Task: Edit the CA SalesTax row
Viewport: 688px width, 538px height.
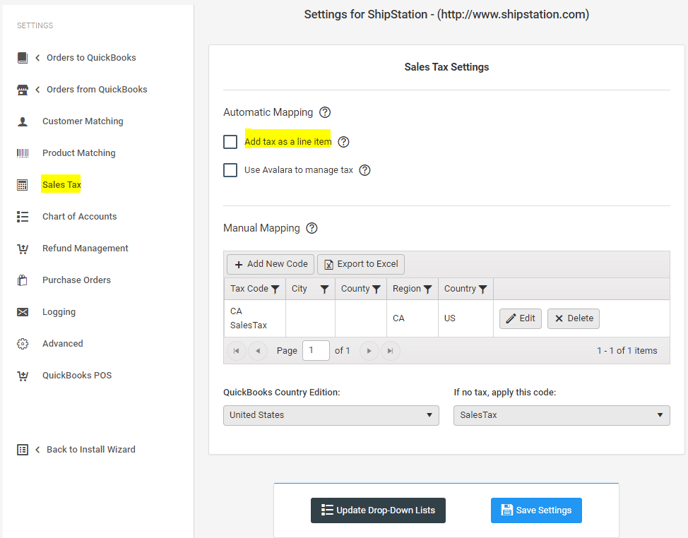Action: click(520, 319)
